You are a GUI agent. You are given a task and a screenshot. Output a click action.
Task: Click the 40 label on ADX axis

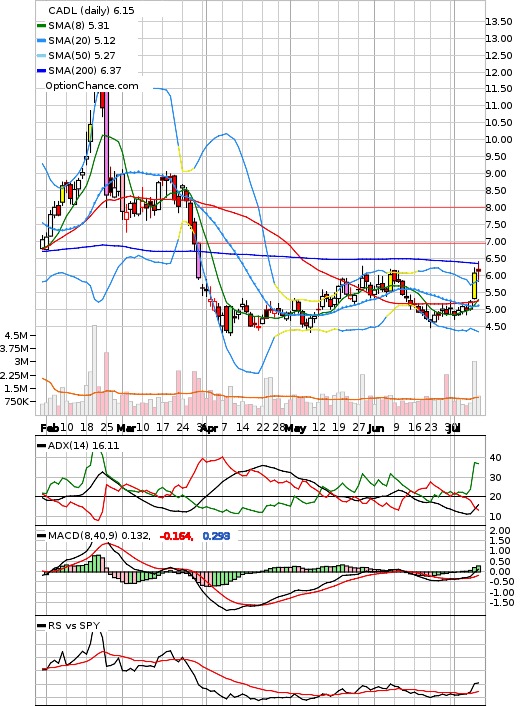495,457
